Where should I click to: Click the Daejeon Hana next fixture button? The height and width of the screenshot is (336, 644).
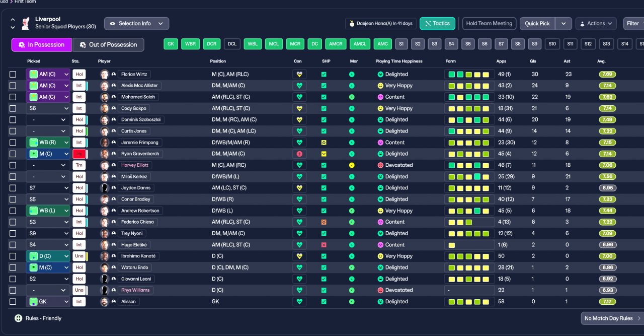pyautogui.click(x=380, y=24)
